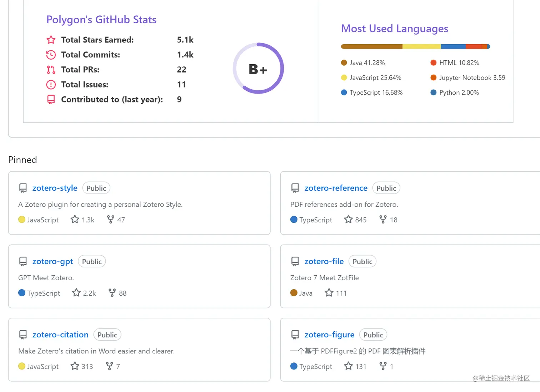
Task: Click the fork icon on zotero-gpt card
Action: point(112,293)
